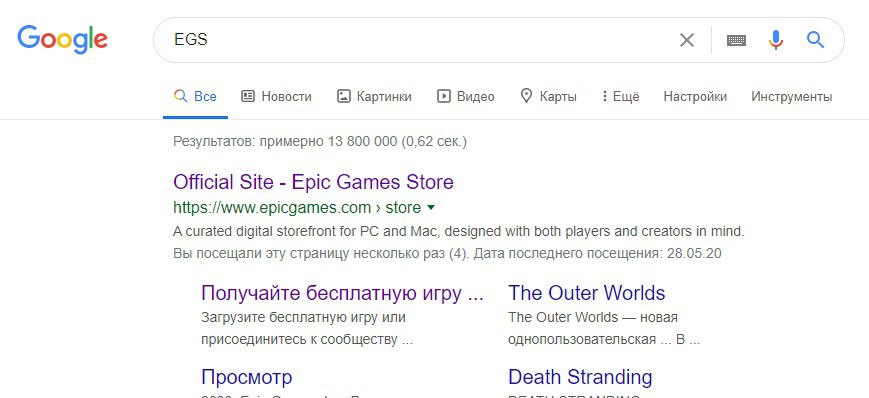
Task: Open the on-screen keyboard icon
Action: [736, 40]
